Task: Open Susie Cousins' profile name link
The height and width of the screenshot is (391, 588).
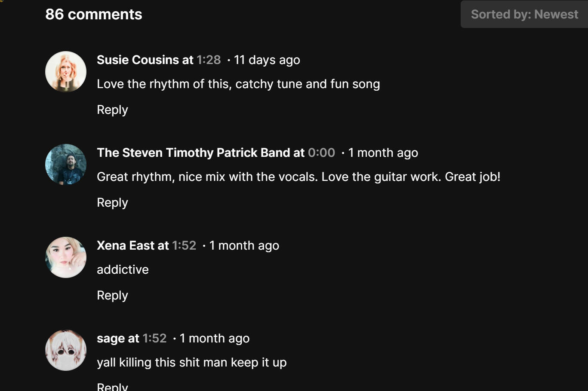Action: (x=138, y=60)
